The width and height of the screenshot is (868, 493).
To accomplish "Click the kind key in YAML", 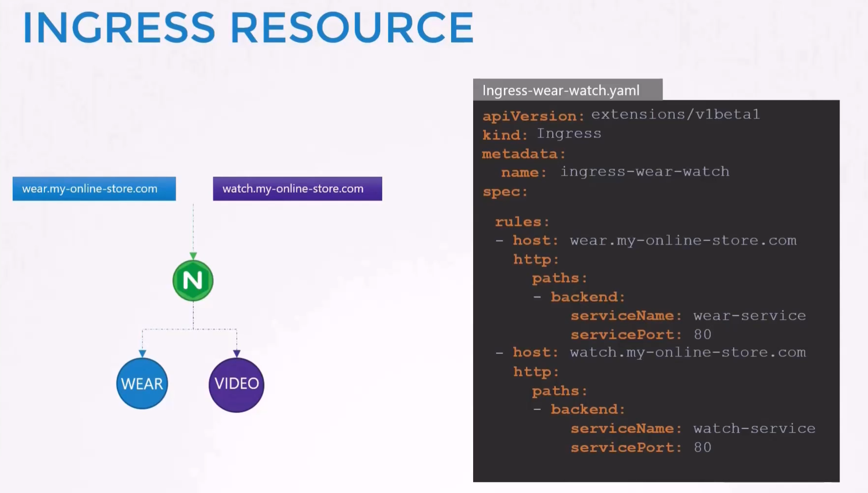I will point(505,135).
